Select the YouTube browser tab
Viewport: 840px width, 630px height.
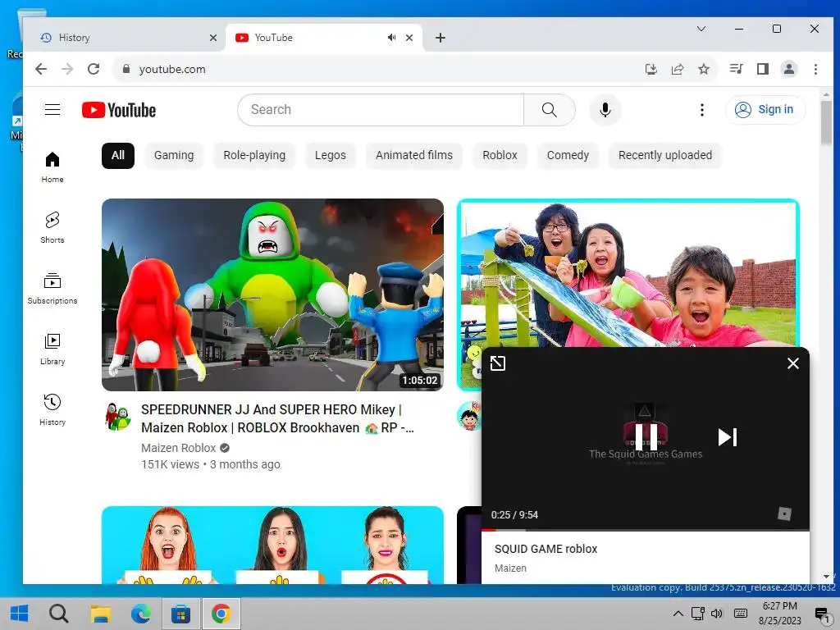(x=323, y=38)
